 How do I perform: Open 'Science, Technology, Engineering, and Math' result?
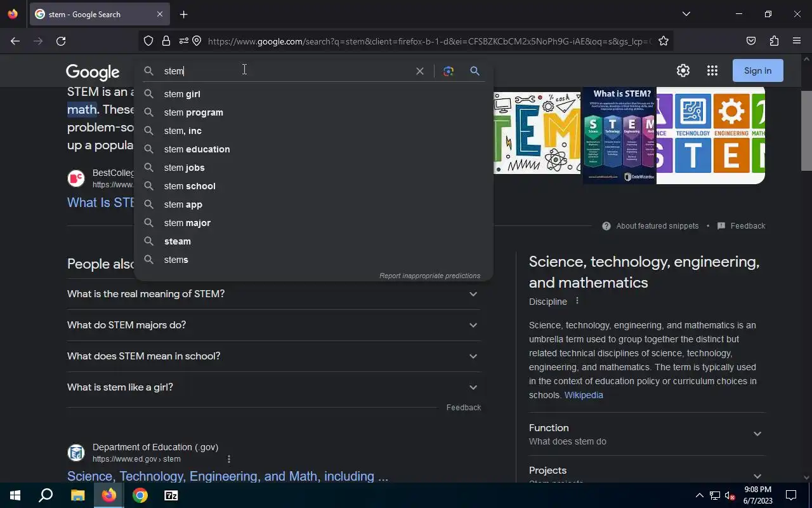click(x=228, y=476)
